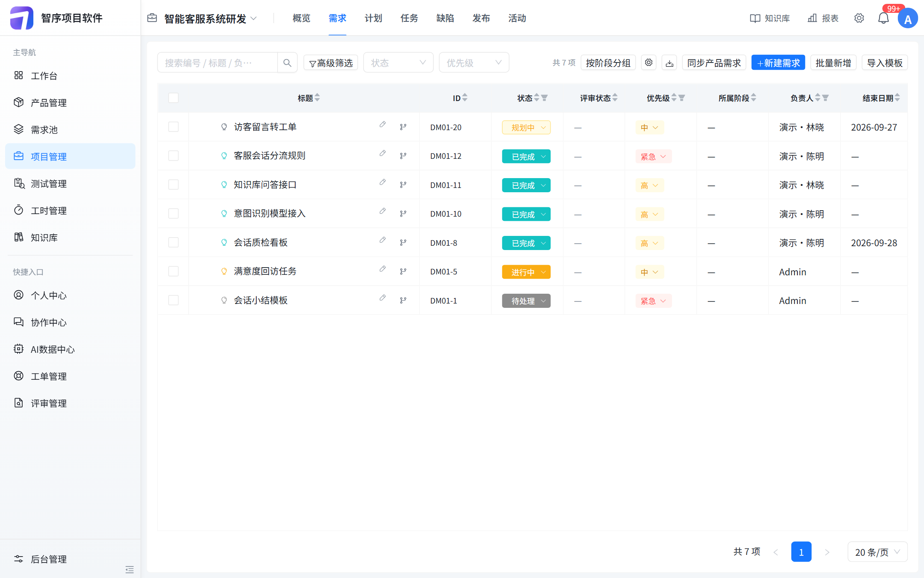Click pencil icon for 会话小结模板
Image resolution: width=924 pixels, height=578 pixels.
(382, 298)
